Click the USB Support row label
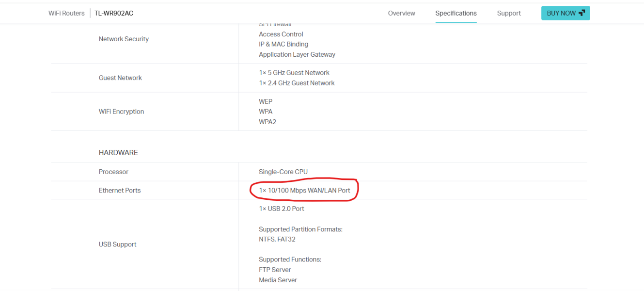The width and height of the screenshot is (644, 291). pos(117,244)
